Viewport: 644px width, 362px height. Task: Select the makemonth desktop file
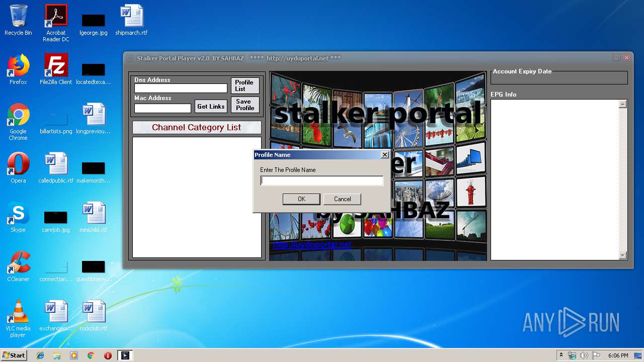pos(94,171)
